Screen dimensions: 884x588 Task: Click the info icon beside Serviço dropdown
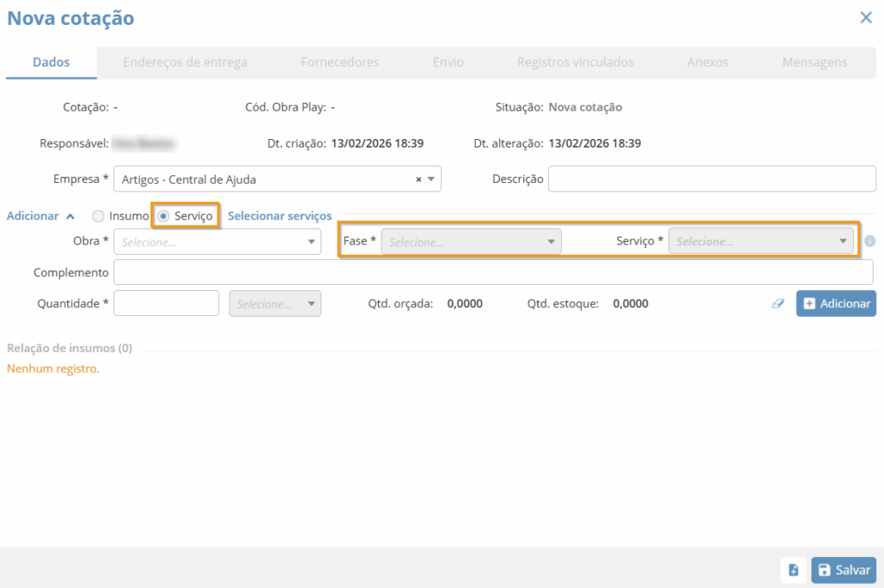(869, 242)
